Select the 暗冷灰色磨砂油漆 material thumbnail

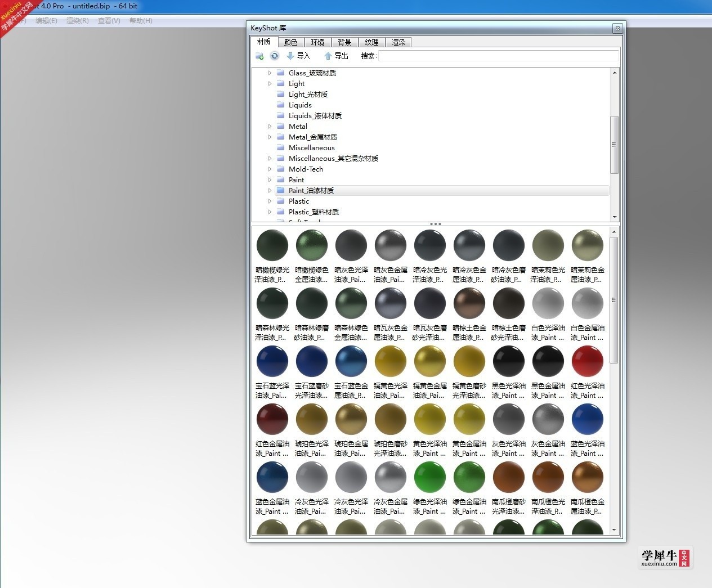coord(509,245)
